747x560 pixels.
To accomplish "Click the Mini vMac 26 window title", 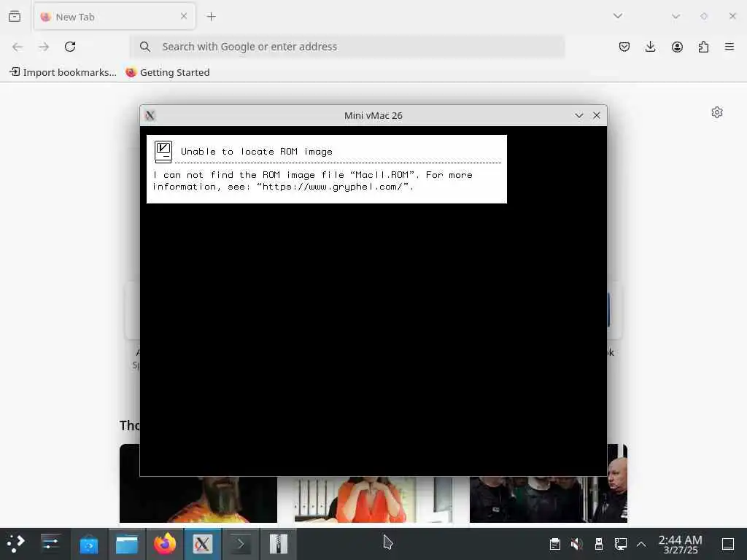I will tap(373, 115).
